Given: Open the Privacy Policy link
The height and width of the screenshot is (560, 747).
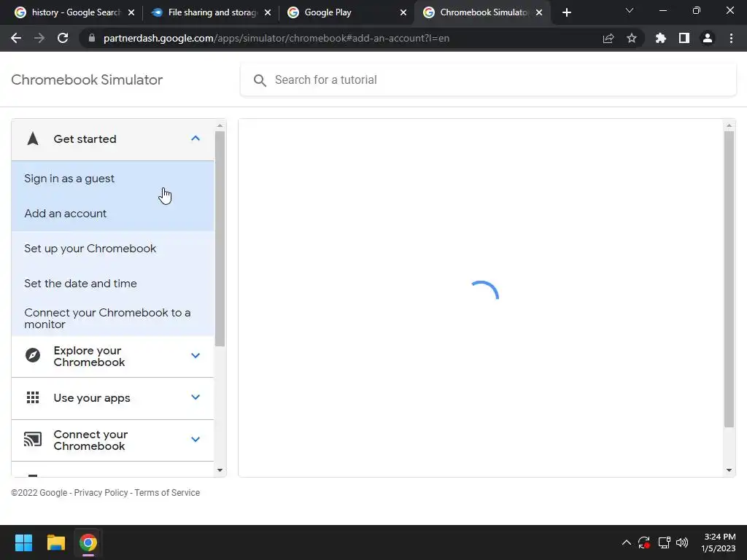Looking at the screenshot, I should pyautogui.click(x=101, y=493).
